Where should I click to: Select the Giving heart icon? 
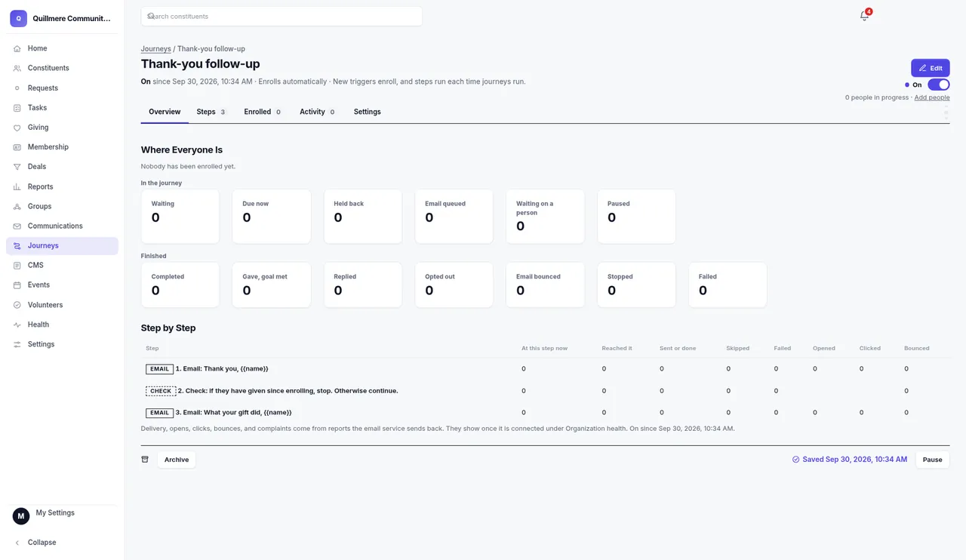[17, 128]
